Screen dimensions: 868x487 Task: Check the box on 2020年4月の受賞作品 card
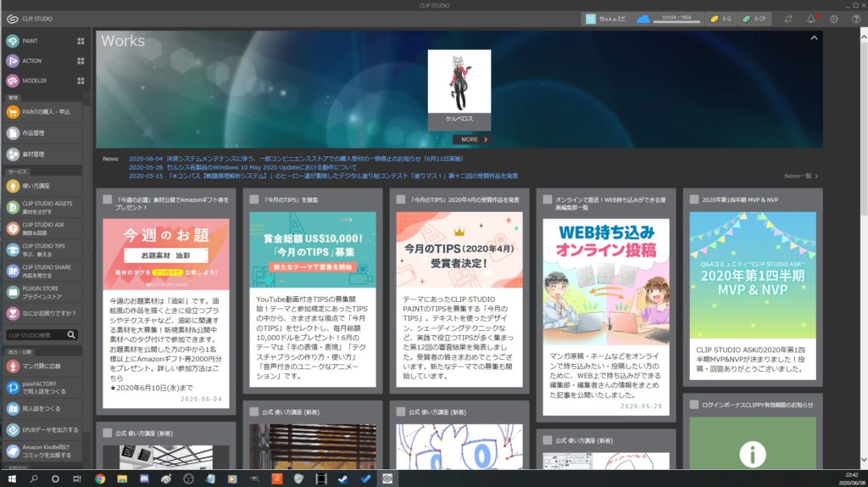[x=401, y=199]
